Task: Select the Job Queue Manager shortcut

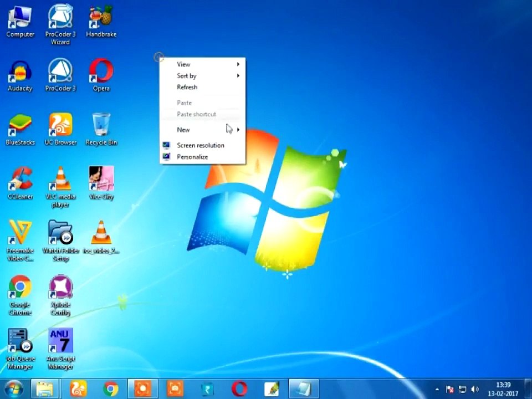Action: pyautogui.click(x=20, y=349)
